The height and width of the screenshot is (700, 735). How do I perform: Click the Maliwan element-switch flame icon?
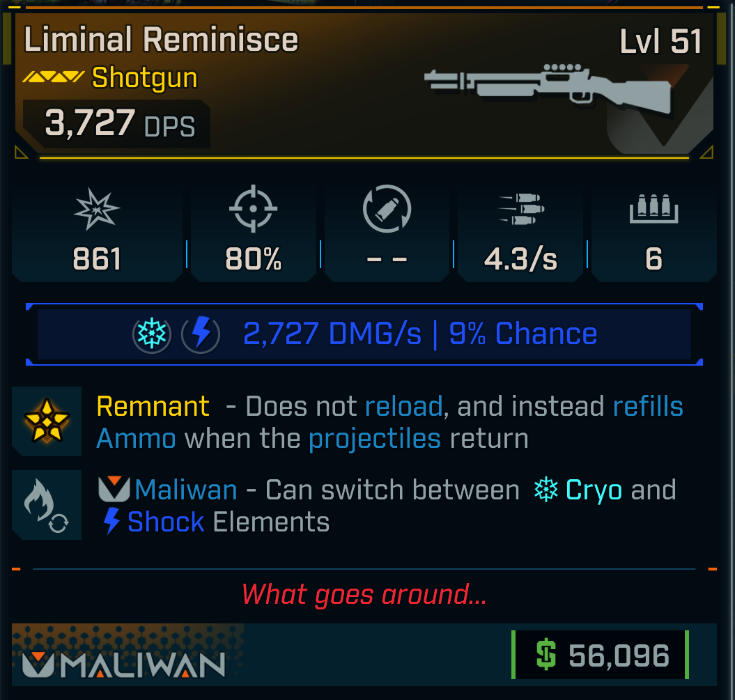pyautogui.click(x=47, y=505)
